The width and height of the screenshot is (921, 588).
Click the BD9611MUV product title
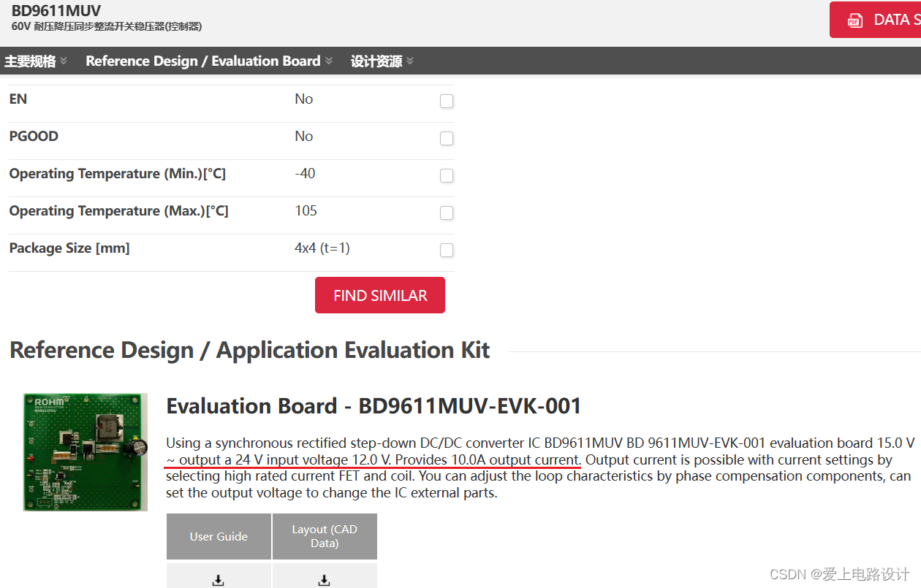[56, 11]
